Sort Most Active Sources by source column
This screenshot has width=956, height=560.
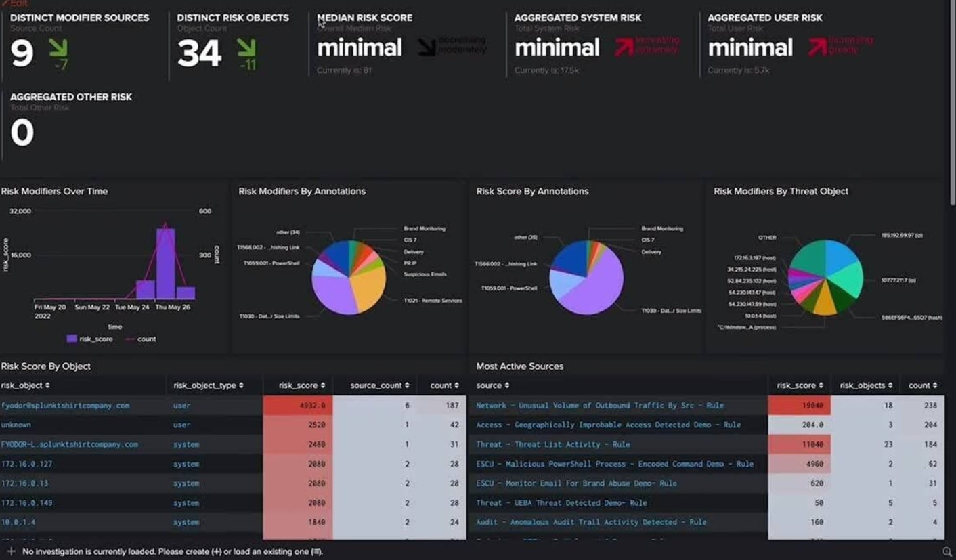click(492, 385)
